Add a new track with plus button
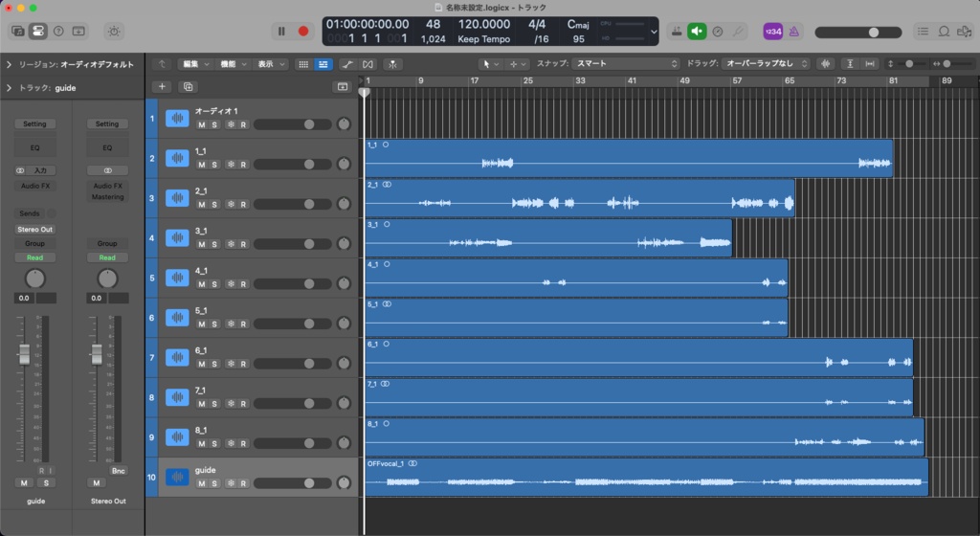The width and height of the screenshot is (980, 536). click(x=162, y=87)
